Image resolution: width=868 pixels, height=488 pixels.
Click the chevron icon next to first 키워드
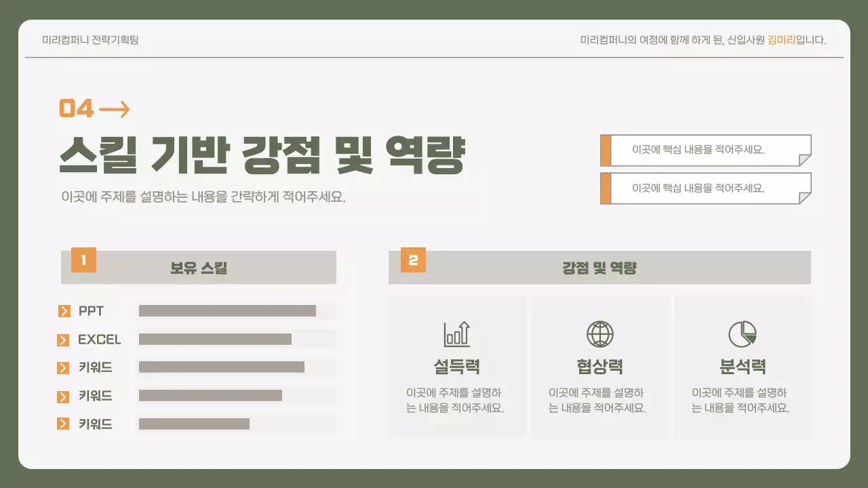65,367
